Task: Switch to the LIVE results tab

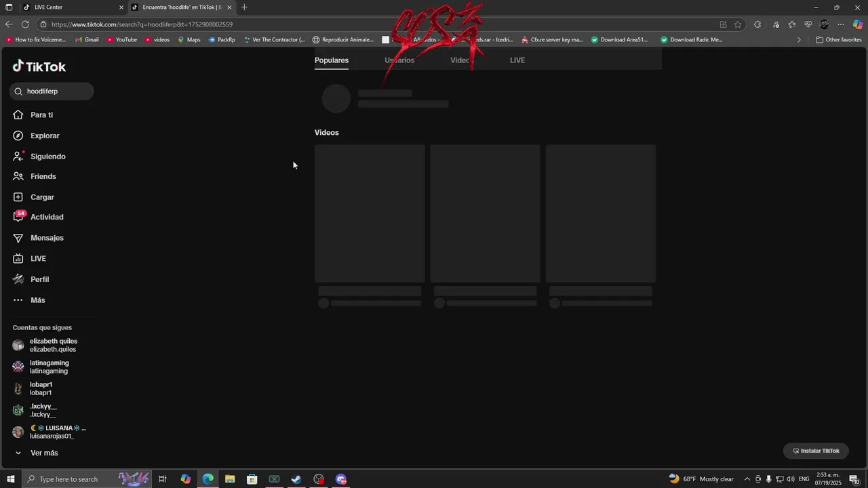Action: tap(517, 60)
